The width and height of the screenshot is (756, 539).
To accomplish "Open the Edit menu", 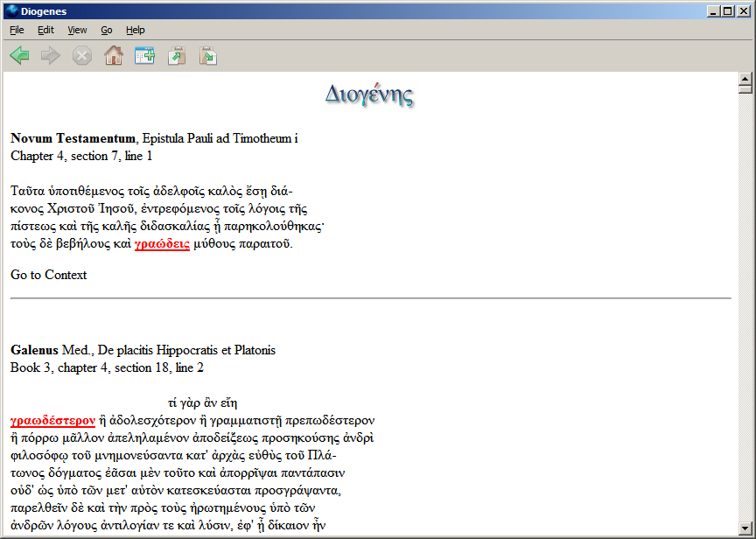I will pos(45,30).
